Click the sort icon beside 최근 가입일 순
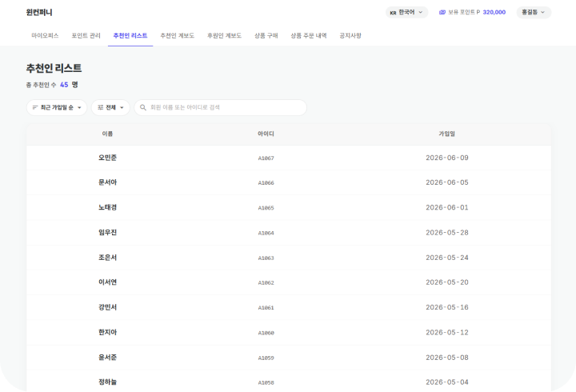 (35, 108)
